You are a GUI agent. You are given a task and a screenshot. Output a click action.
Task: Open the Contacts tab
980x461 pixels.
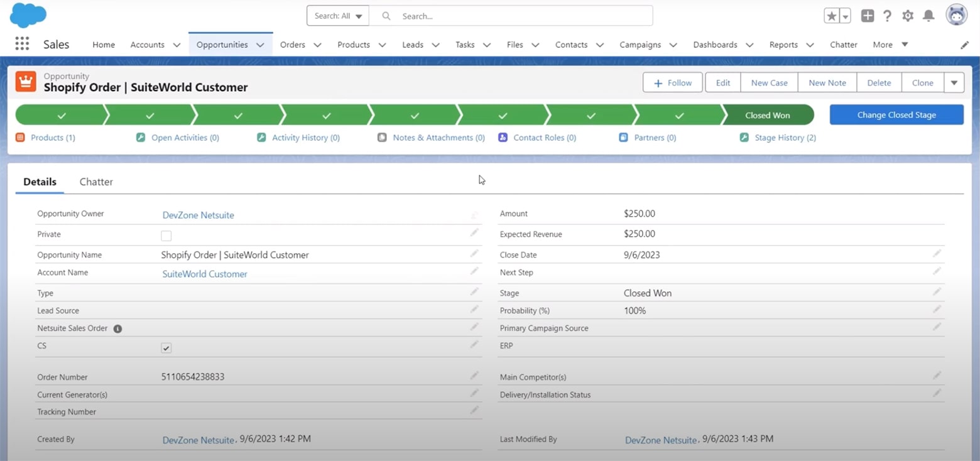point(571,45)
